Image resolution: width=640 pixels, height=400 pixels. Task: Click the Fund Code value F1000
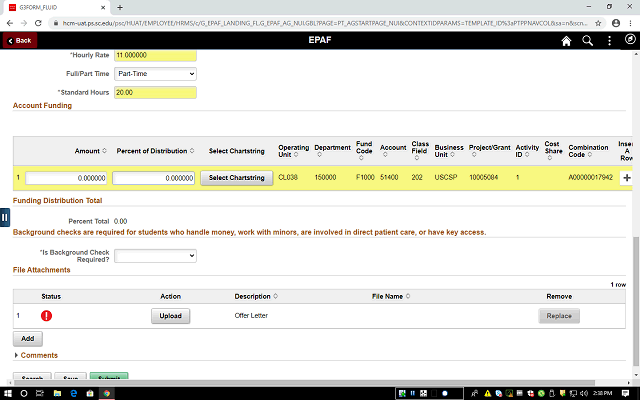coord(365,178)
